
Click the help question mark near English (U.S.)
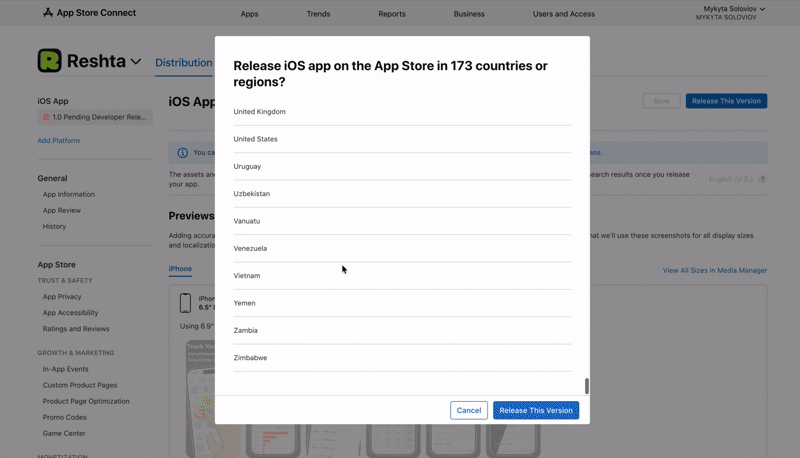pyautogui.click(x=762, y=179)
